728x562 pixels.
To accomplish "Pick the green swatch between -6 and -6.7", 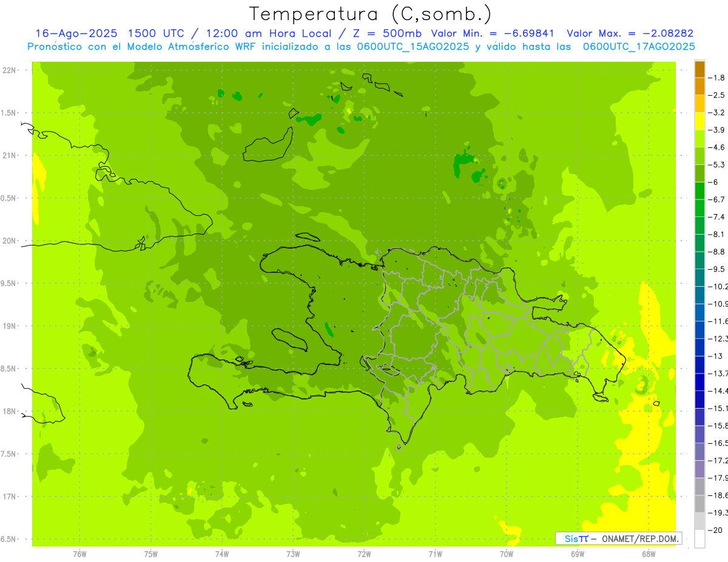I will (x=699, y=190).
